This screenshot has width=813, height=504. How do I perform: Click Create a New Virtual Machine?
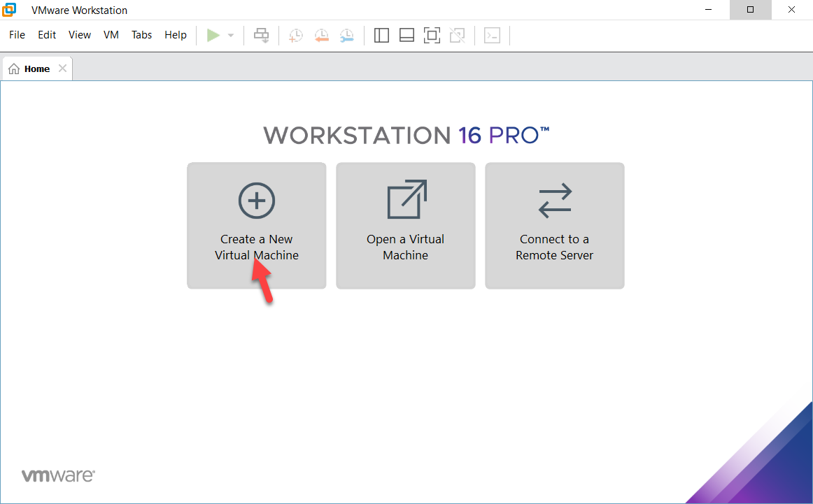point(257,226)
